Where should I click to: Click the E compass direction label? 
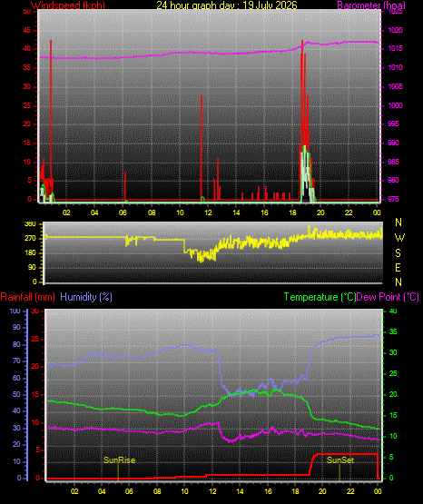(398, 267)
